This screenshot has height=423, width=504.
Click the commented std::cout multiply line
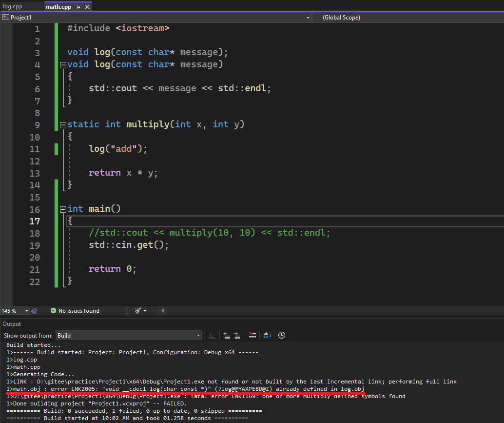(210, 233)
